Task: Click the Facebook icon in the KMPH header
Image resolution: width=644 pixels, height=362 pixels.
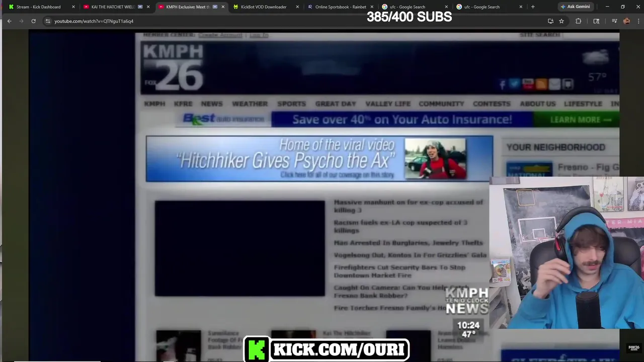Action: (502, 84)
